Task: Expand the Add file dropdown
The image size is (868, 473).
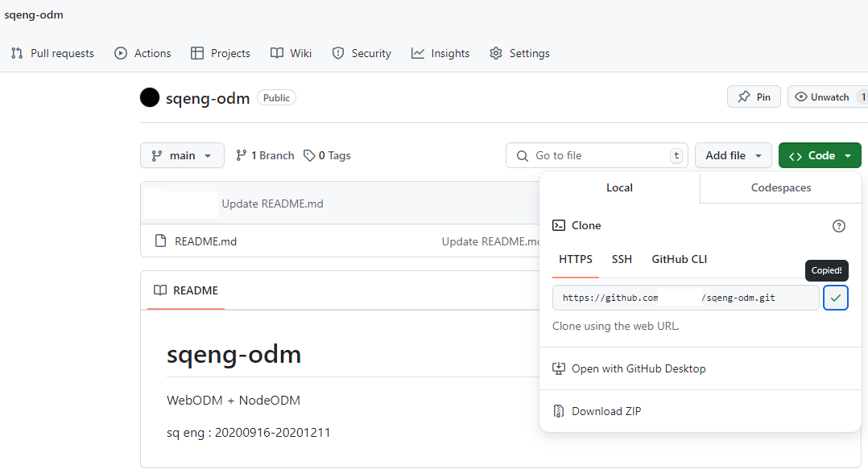Action: (x=734, y=155)
